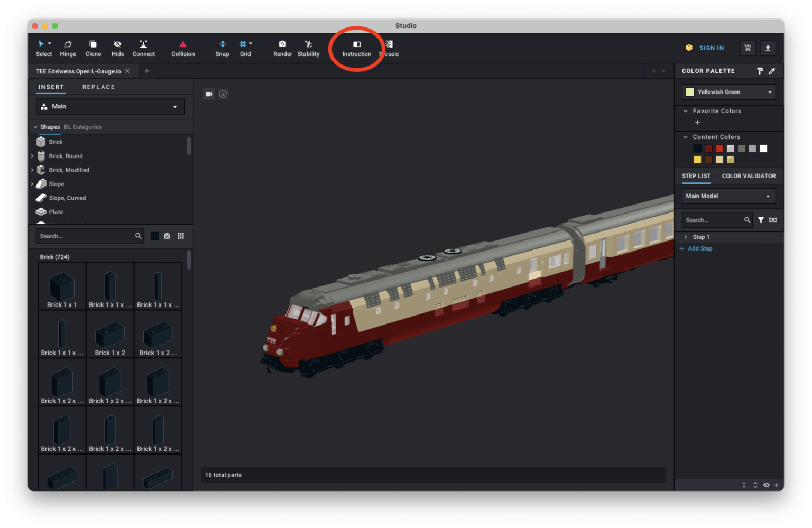Open the Instruction maker

[x=357, y=48]
